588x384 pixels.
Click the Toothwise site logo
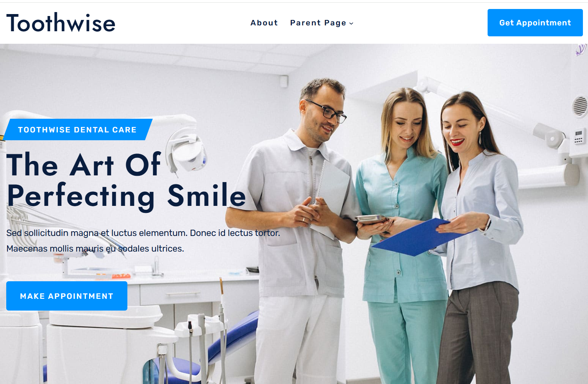pyautogui.click(x=61, y=23)
